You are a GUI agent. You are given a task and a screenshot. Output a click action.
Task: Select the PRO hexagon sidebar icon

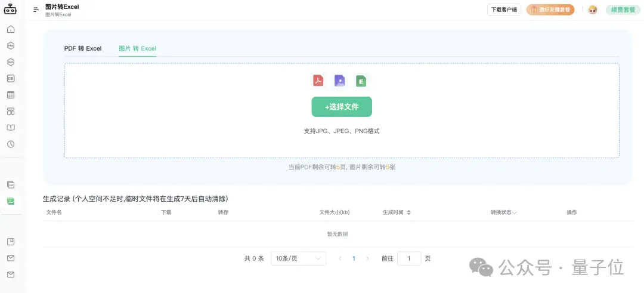click(11, 45)
